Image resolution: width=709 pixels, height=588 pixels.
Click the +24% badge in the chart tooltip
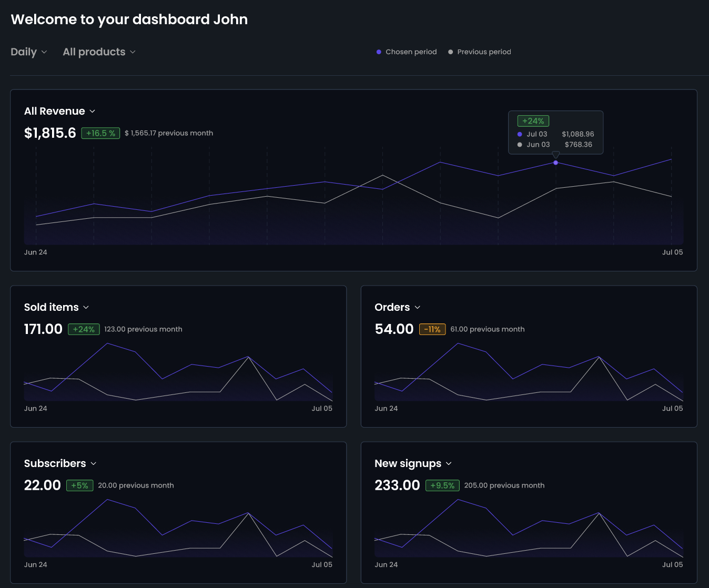pyautogui.click(x=533, y=121)
